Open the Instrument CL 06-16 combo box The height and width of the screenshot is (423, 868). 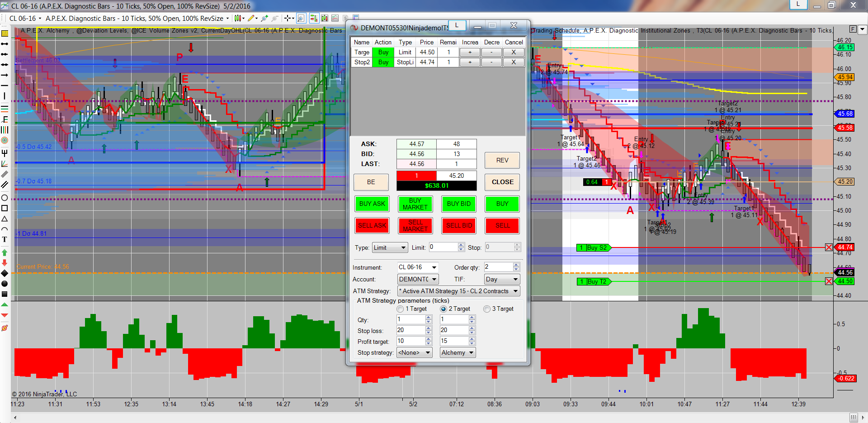pyautogui.click(x=418, y=267)
